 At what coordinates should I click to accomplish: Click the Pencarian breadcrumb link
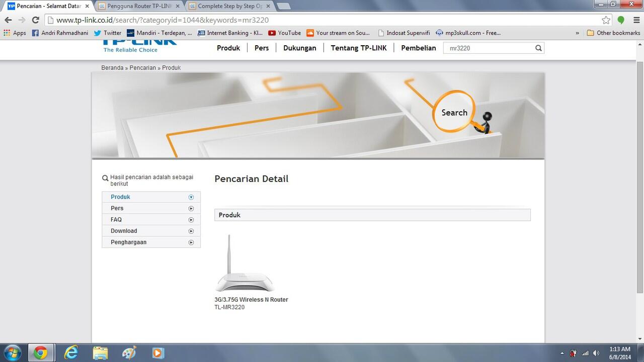143,68
